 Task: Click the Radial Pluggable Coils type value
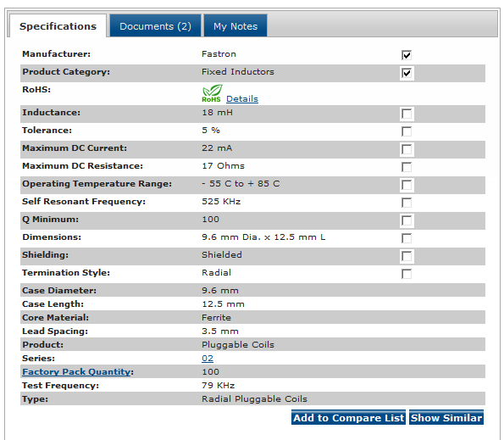pos(254,398)
